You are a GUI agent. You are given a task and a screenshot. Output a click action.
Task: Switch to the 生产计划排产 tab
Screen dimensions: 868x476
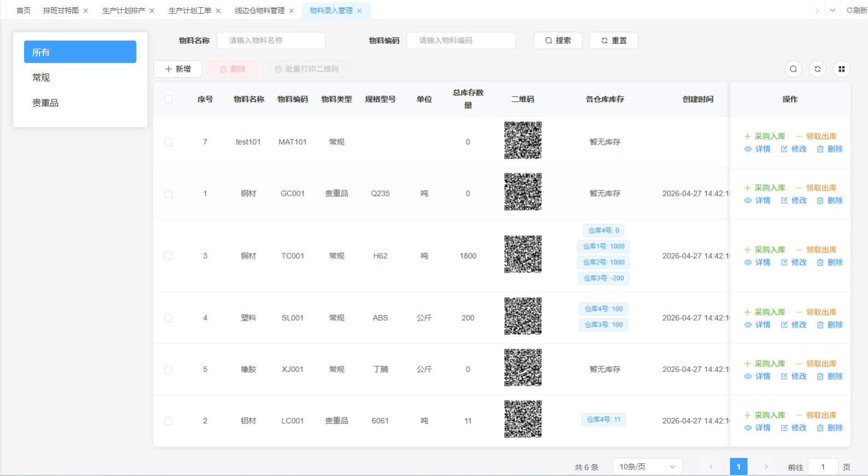[x=124, y=10]
